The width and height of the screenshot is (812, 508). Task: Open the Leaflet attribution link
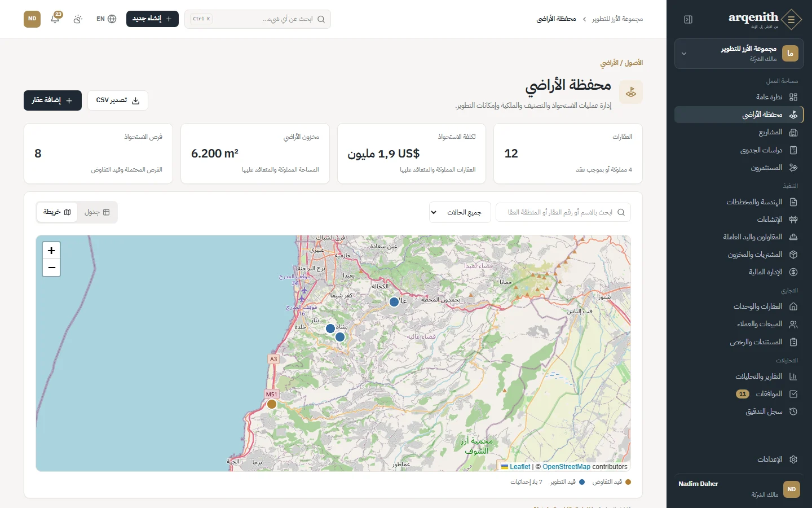point(516,467)
